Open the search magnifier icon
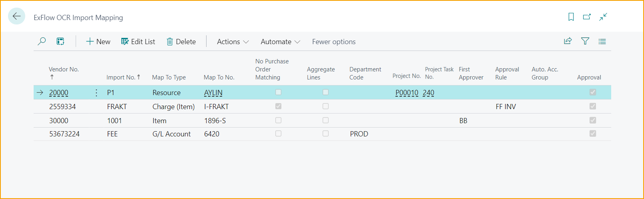This screenshot has height=199, width=644. (x=42, y=41)
